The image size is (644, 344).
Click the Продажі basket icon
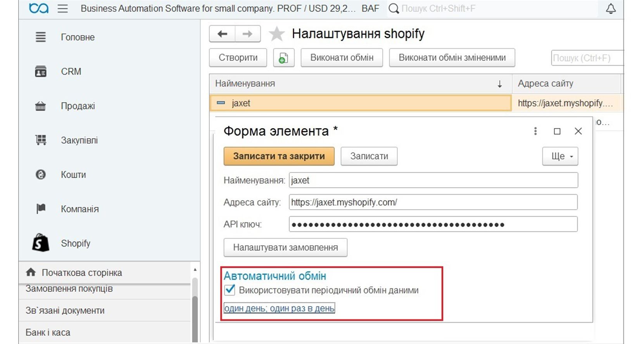[40, 106]
